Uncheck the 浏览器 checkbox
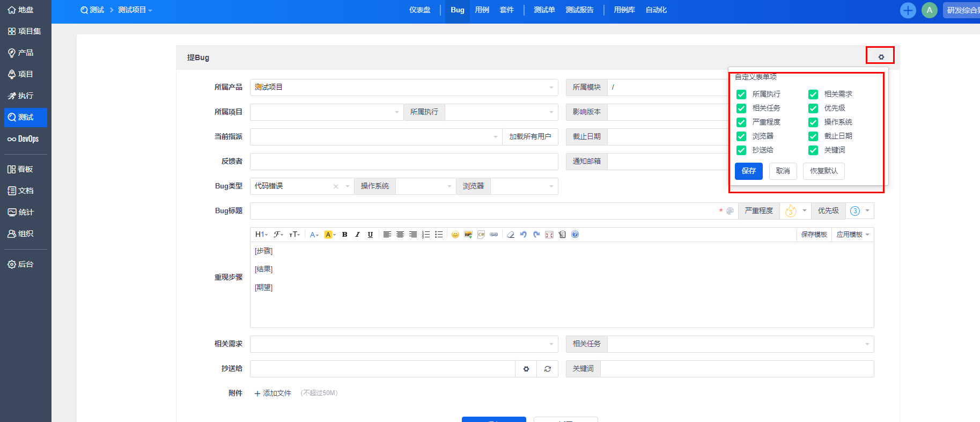The width and height of the screenshot is (980, 422). (741, 136)
